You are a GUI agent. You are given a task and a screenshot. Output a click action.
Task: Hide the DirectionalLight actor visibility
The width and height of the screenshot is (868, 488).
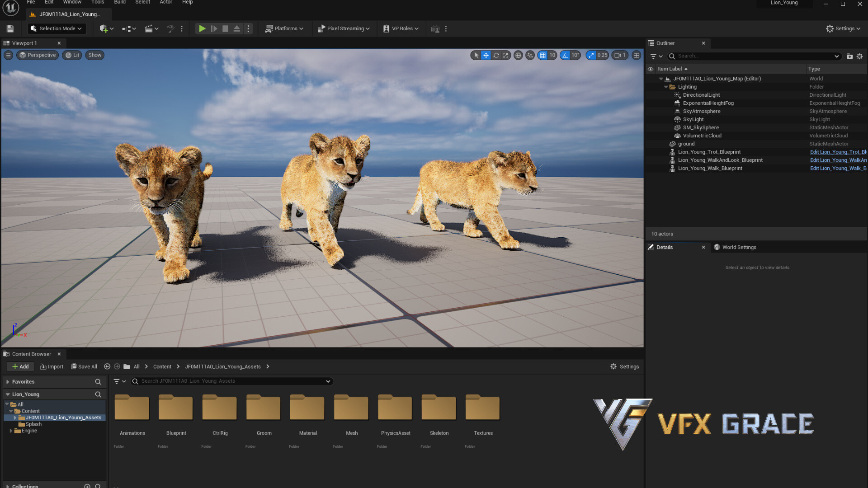(651, 95)
